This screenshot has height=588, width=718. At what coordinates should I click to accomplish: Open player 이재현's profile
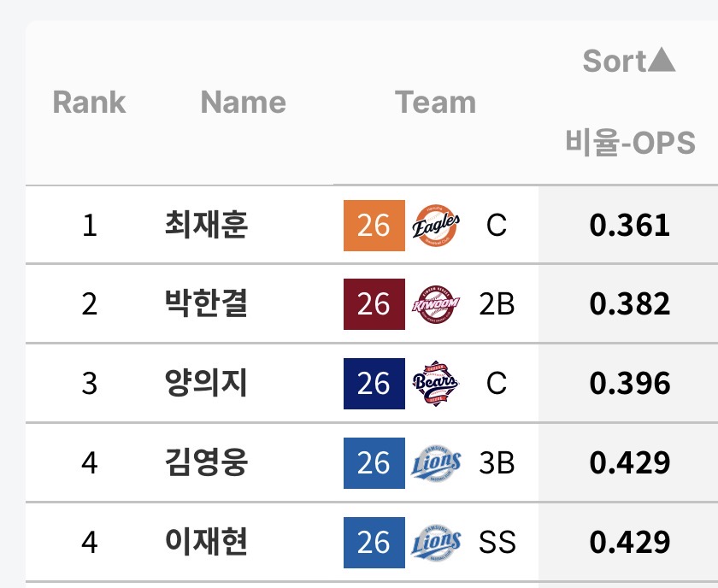coord(206,542)
